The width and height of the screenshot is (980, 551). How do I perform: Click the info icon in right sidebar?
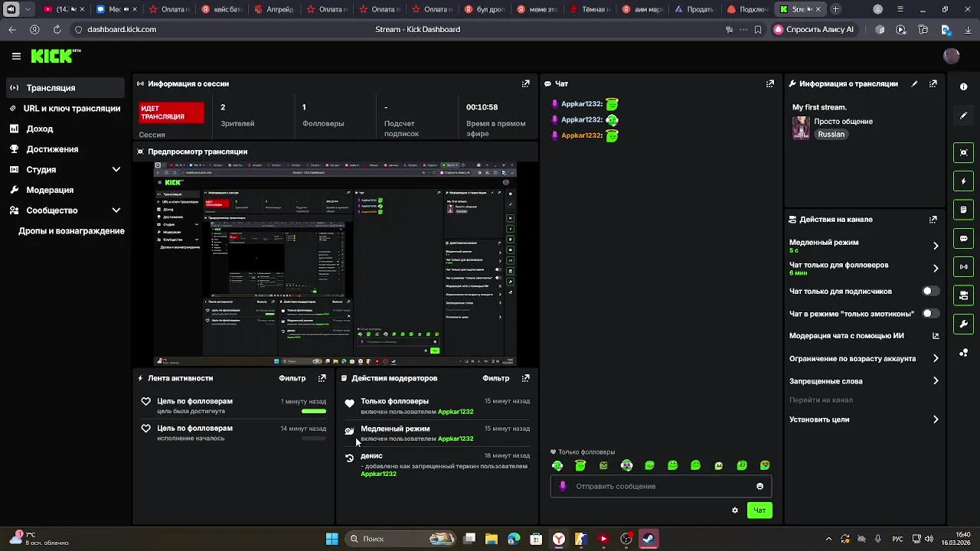click(963, 86)
